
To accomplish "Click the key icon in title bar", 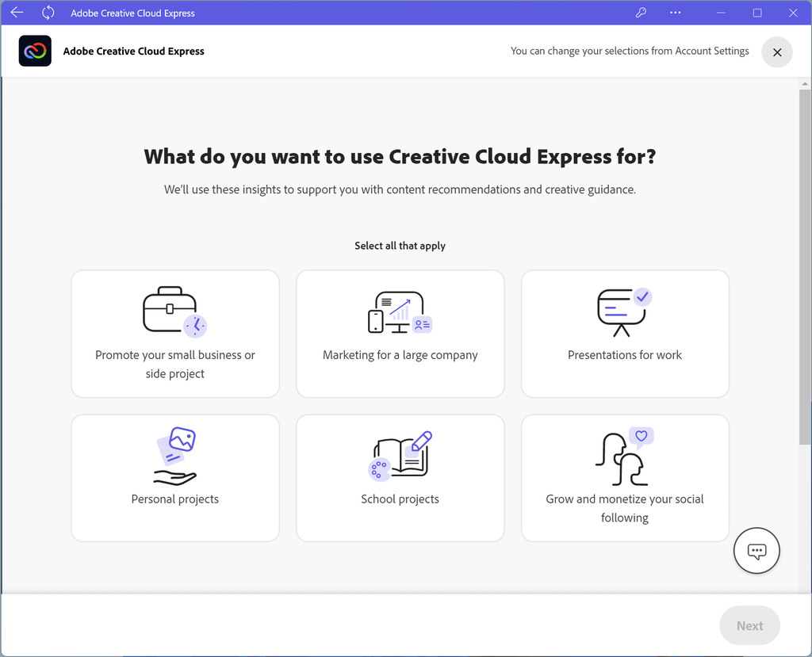I will tap(641, 13).
